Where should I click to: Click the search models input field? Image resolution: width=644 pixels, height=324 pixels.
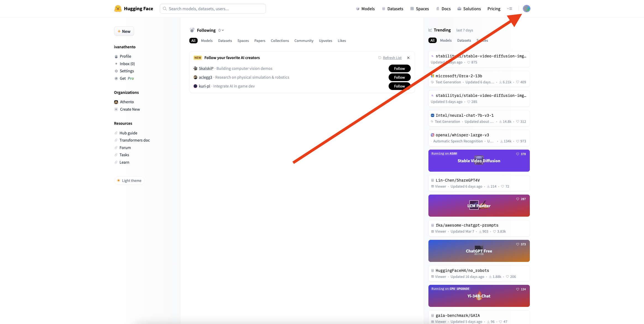(213, 9)
